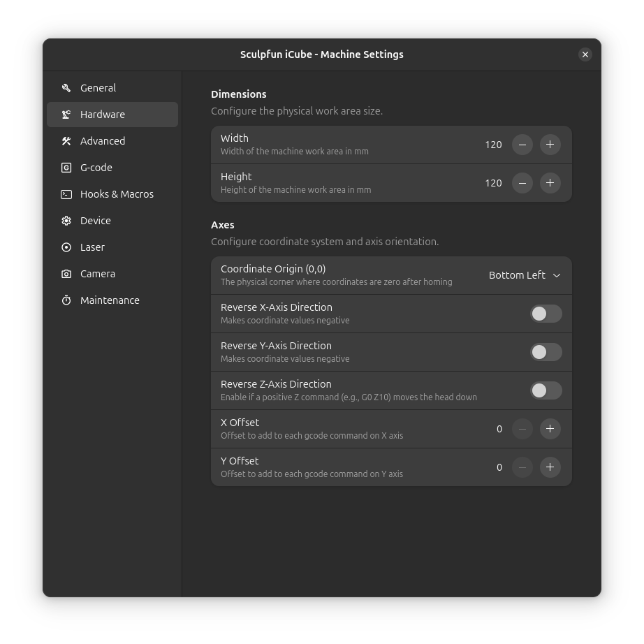Click the Camera settings icon
Image resolution: width=644 pixels, height=644 pixels.
click(66, 274)
